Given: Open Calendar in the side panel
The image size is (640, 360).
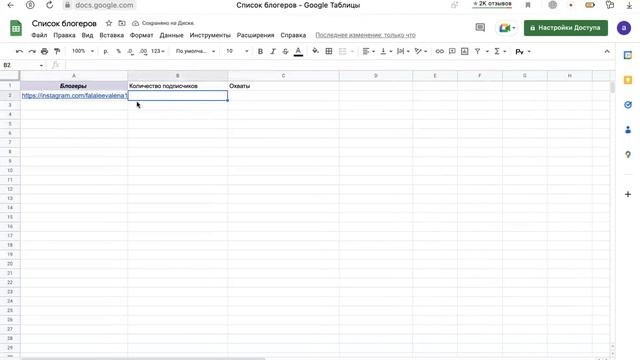Looking at the screenshot, I should pos(628,55).
